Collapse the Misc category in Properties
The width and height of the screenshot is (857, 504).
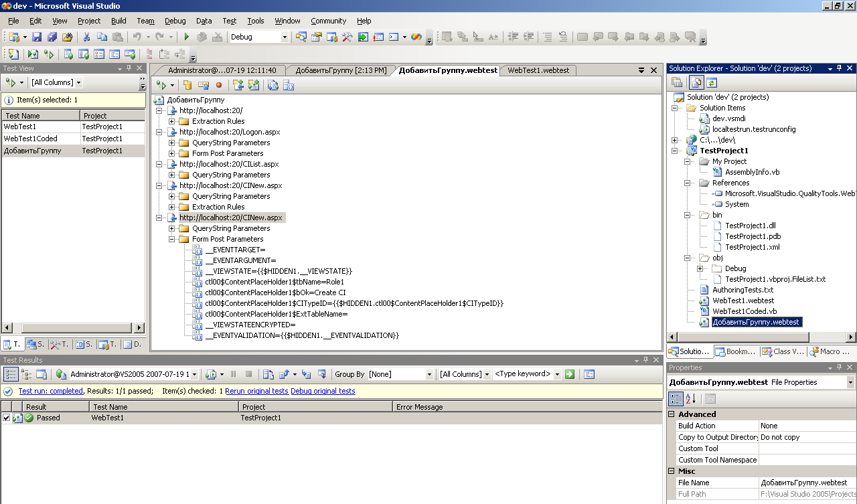coord(672,471)
